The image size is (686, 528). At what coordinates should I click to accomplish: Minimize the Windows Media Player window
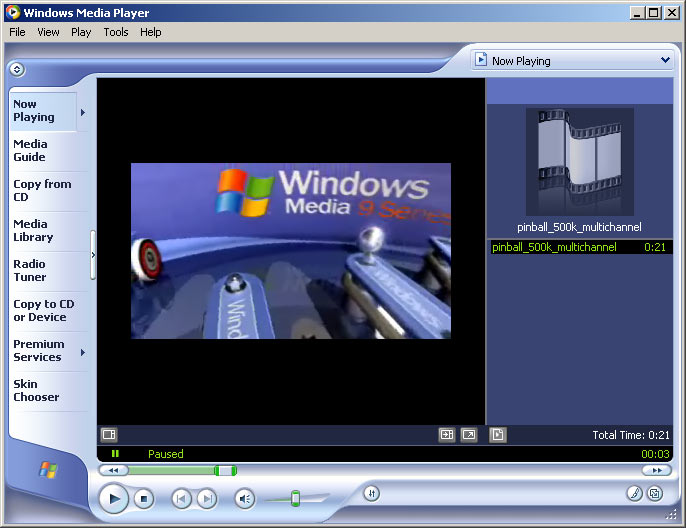tap(637, 13)
